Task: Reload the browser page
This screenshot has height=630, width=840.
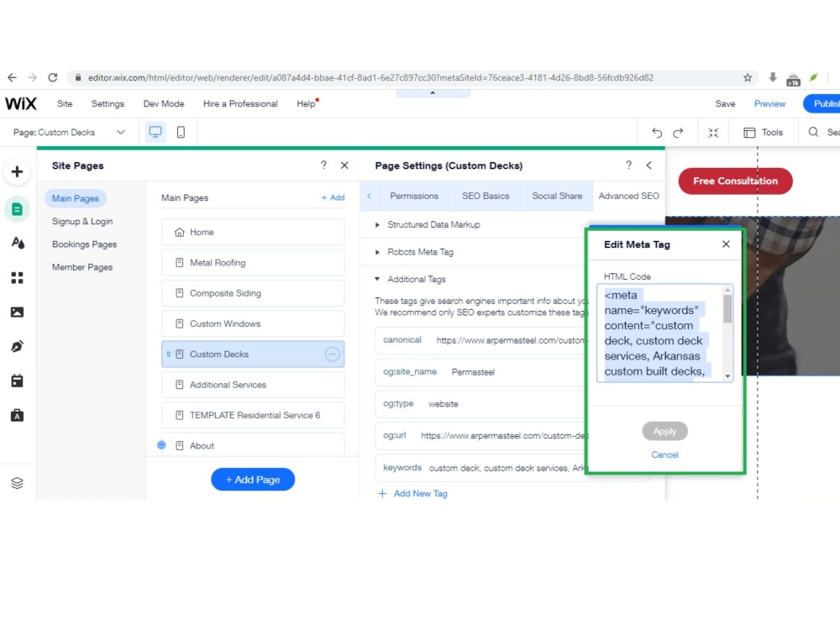Action: [52, 77]
